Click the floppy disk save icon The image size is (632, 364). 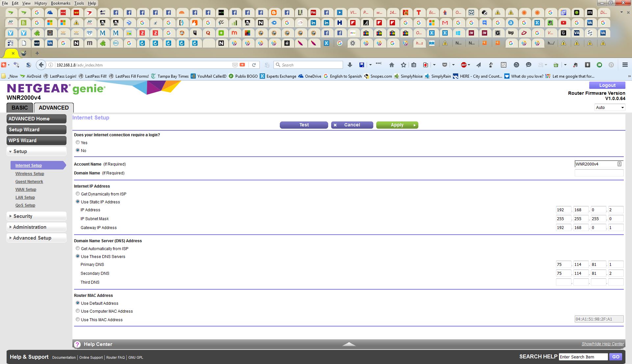tap(362, 65)
